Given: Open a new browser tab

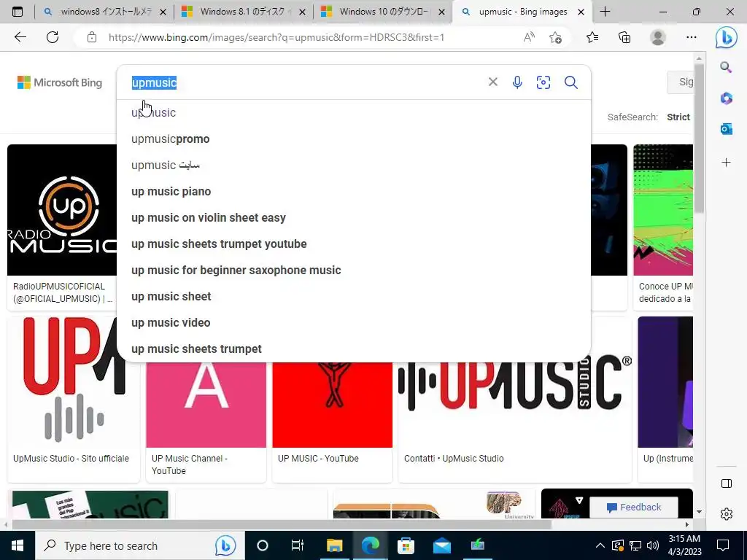Looking at the screenshot, I should click(x=605, y=12).
